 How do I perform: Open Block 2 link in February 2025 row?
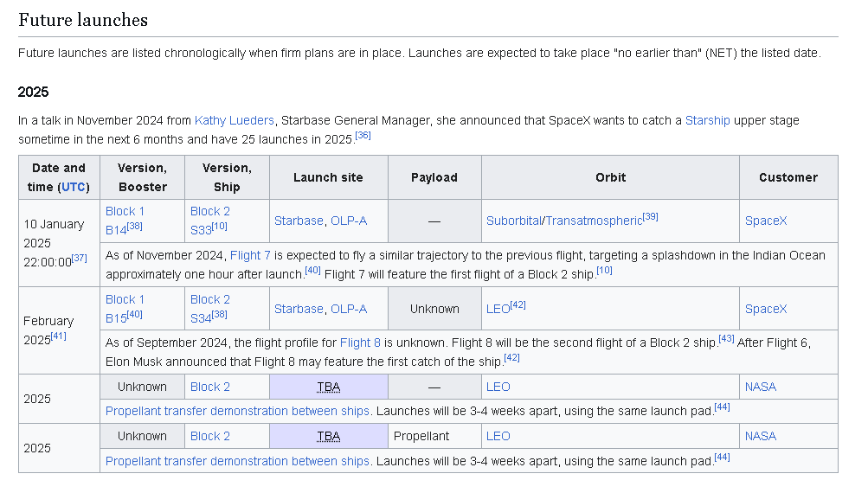(210, 300)
